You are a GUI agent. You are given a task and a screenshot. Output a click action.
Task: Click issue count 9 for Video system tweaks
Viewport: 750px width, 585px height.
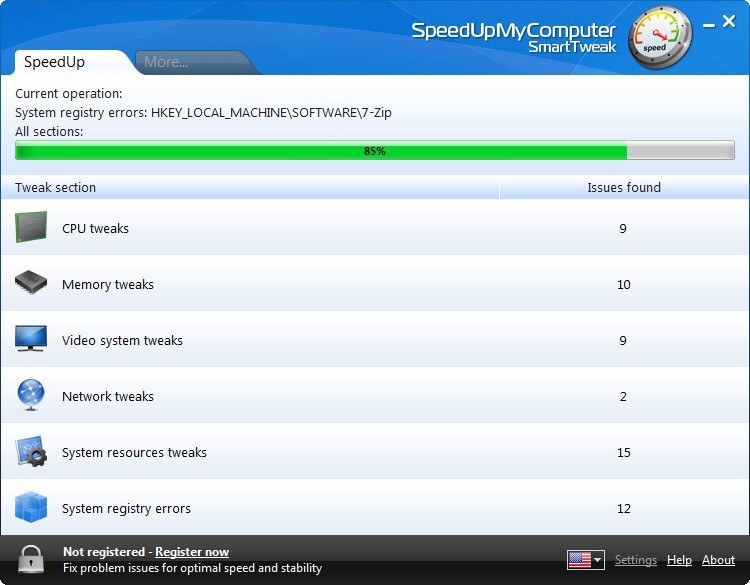623,341
